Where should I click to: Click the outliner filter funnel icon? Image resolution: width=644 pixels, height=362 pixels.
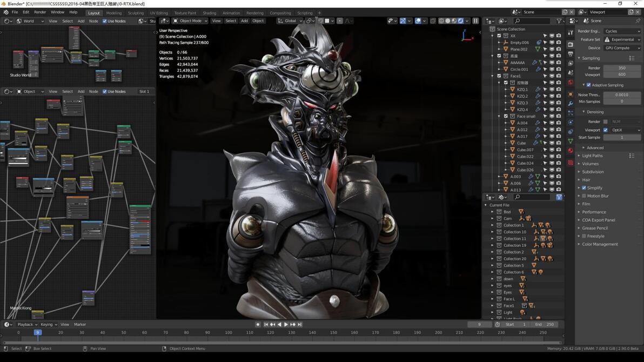[559, 21]
